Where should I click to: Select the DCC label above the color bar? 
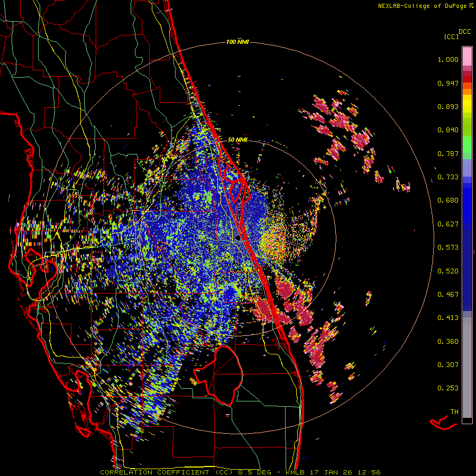pos(465,32)
